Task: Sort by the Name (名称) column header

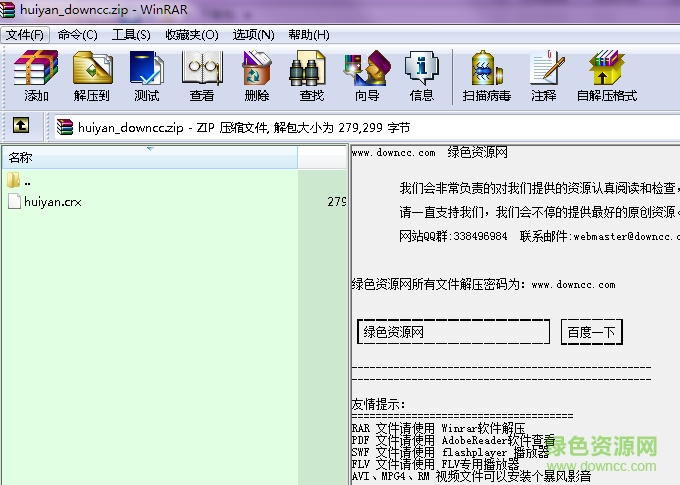Action: (150, 157)
